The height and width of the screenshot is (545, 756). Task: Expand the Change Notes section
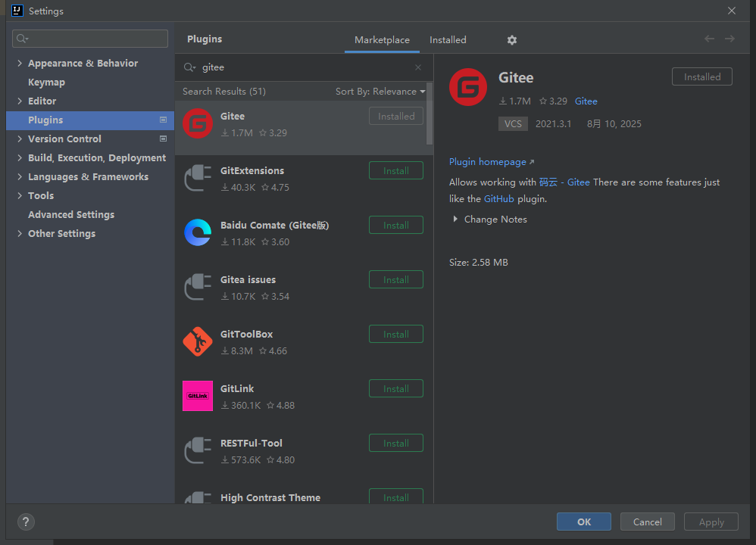(455, 220)
